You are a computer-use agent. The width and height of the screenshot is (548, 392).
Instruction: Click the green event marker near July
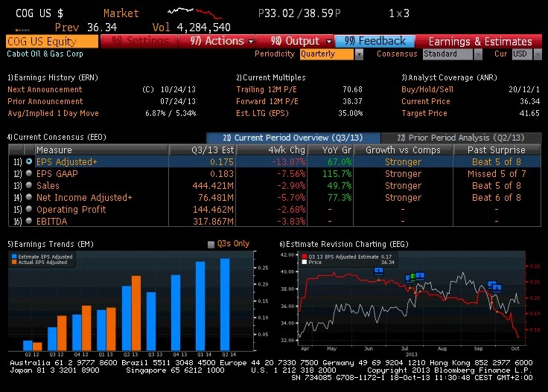(x=412, y=277)
